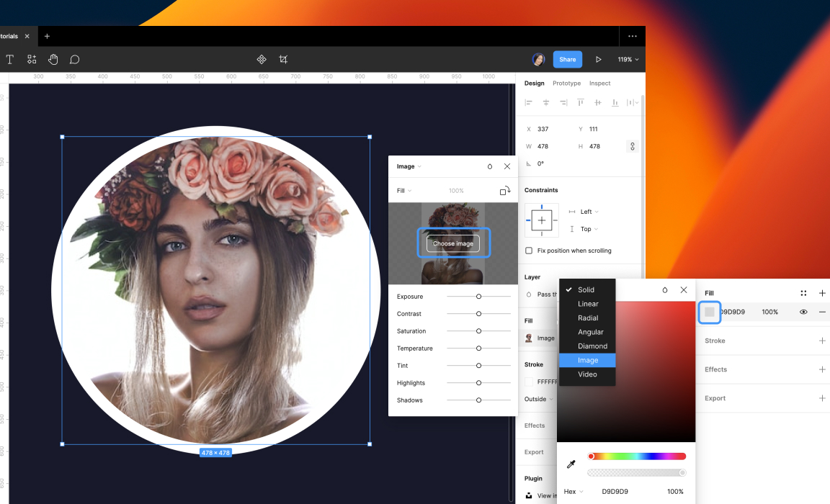
Task: Start the prototype Present play button
Action: (x=598, y=59)
